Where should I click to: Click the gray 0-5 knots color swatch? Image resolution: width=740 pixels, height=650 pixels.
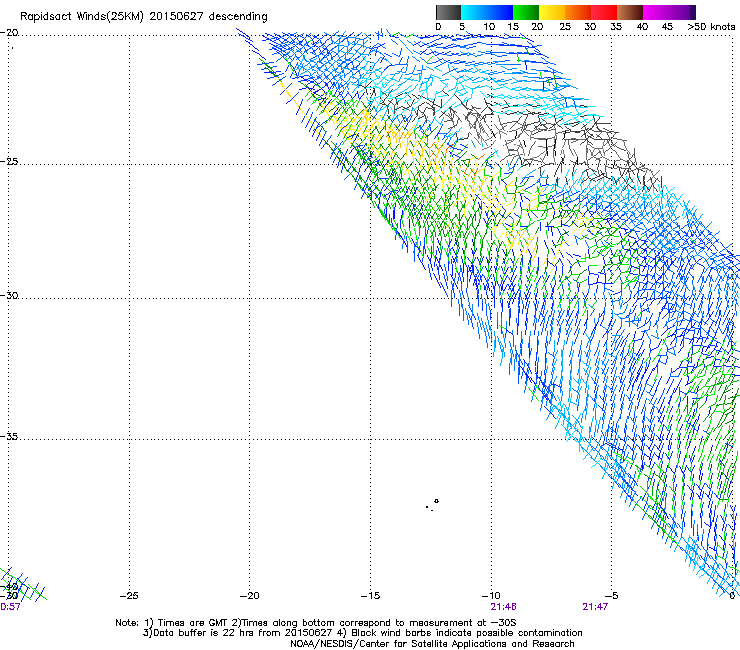448,12
